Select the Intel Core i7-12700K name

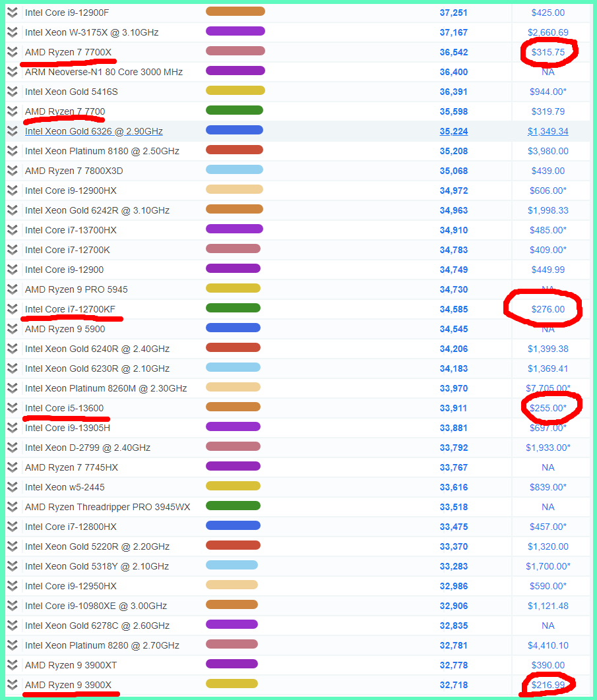pos(67,250)
